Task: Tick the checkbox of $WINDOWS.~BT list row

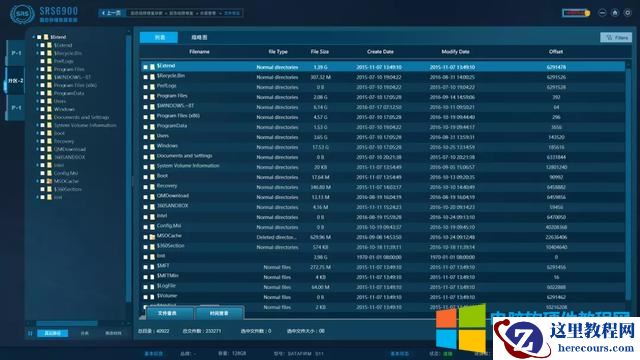Action: pos(145,107)
